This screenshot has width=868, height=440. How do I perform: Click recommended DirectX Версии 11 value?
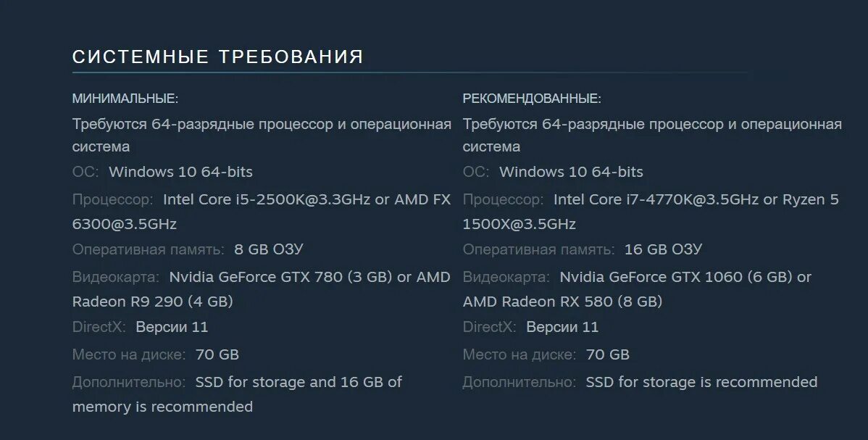(x=562, y=327)
